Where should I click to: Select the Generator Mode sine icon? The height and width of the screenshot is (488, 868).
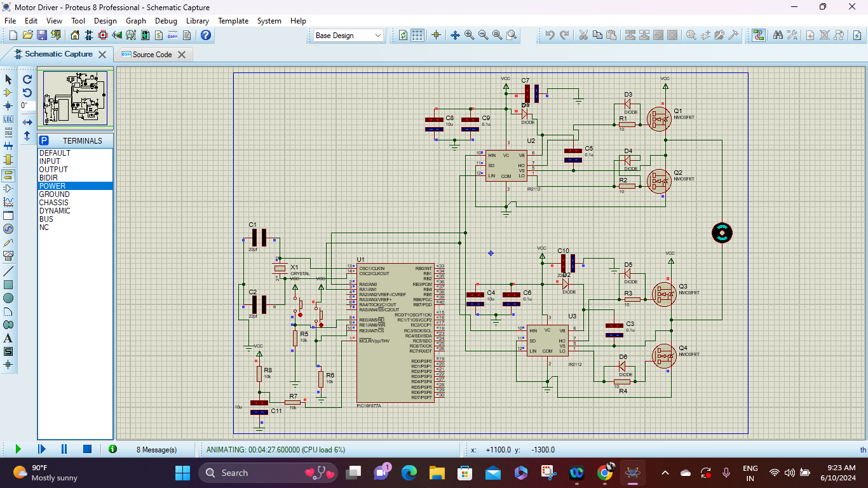click(8, 228)
